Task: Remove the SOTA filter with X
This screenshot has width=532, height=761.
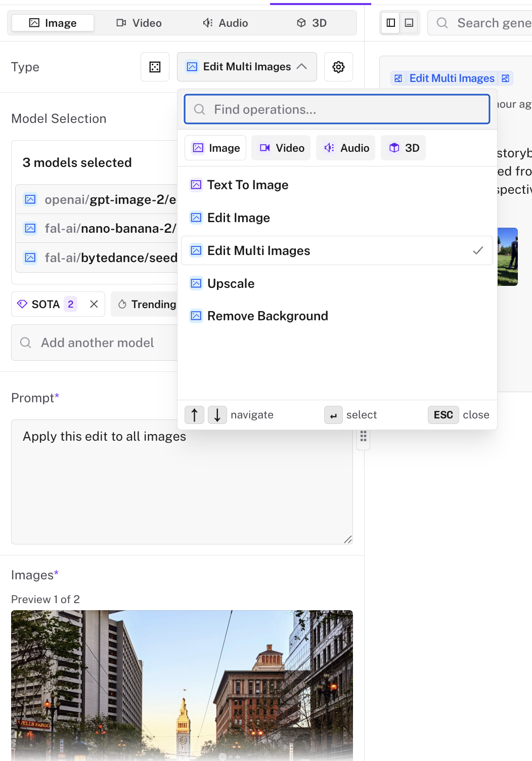Action: pyautogui.click(x=94, y=304)
